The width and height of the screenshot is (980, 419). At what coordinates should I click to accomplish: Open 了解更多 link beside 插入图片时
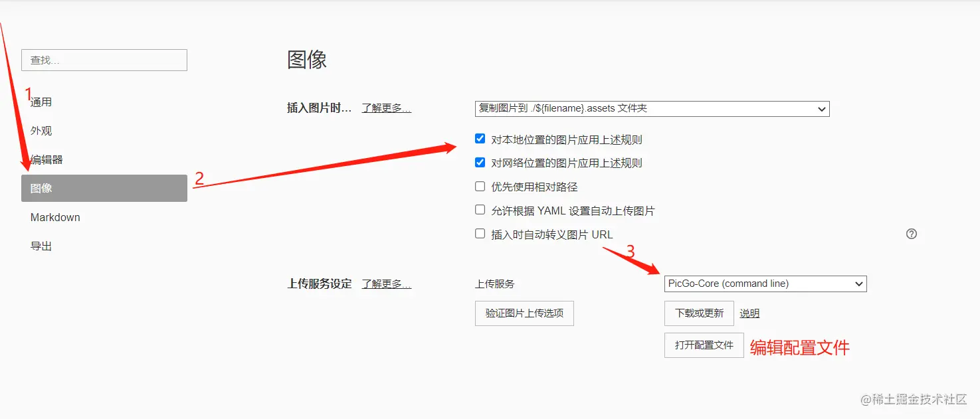point(386,108)
